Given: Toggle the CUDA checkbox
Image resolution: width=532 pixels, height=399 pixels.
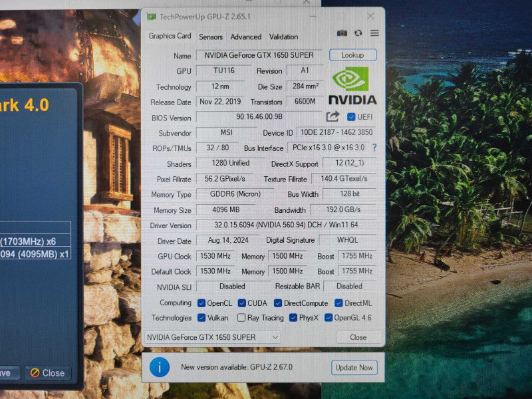Looking at the screenshot, I should click(x=241, y=303).
